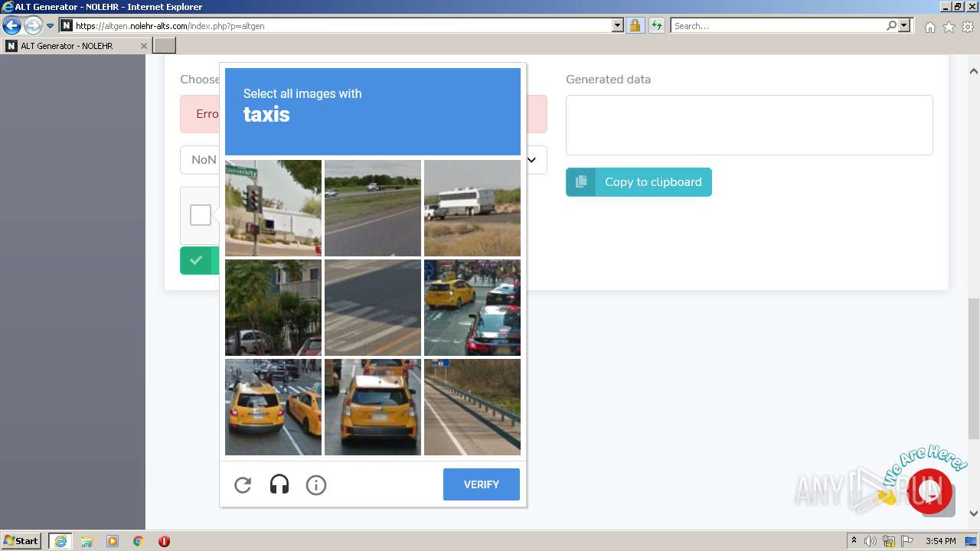Focus the Generated data text box
Image resolution: width=980 pixels, height=551 pixels.
click(x=749, y=125)
